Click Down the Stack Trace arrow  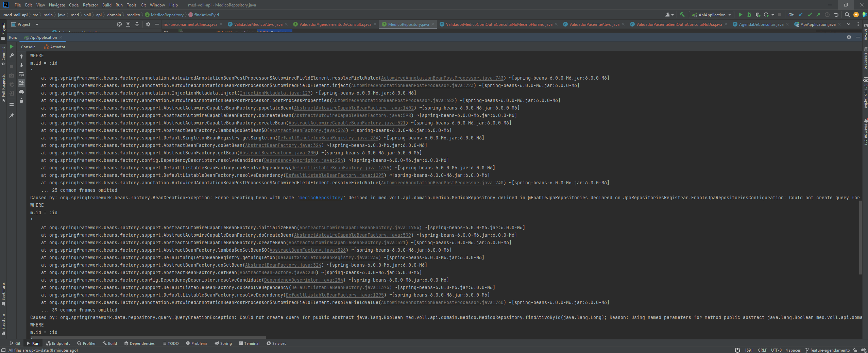(21, 65)
